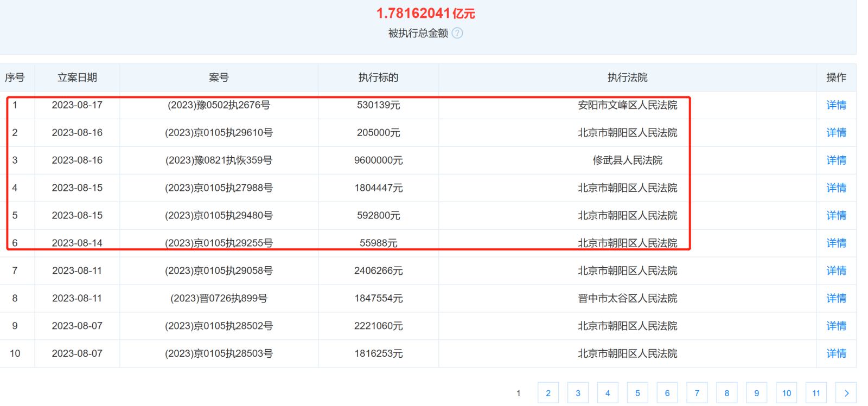Click amount 205000元
Screen dimensions: 868x406
[x=378, y=133]
